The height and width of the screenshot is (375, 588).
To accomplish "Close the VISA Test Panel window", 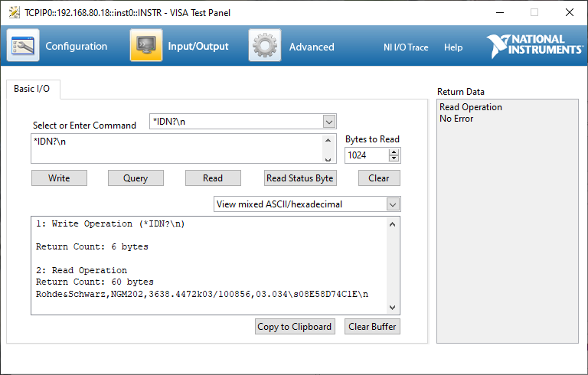I will [570, 12].
